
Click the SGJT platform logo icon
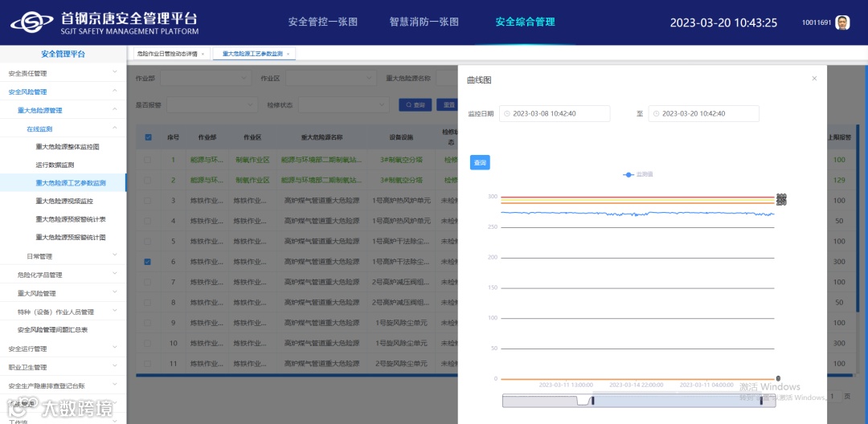[31, 22]
